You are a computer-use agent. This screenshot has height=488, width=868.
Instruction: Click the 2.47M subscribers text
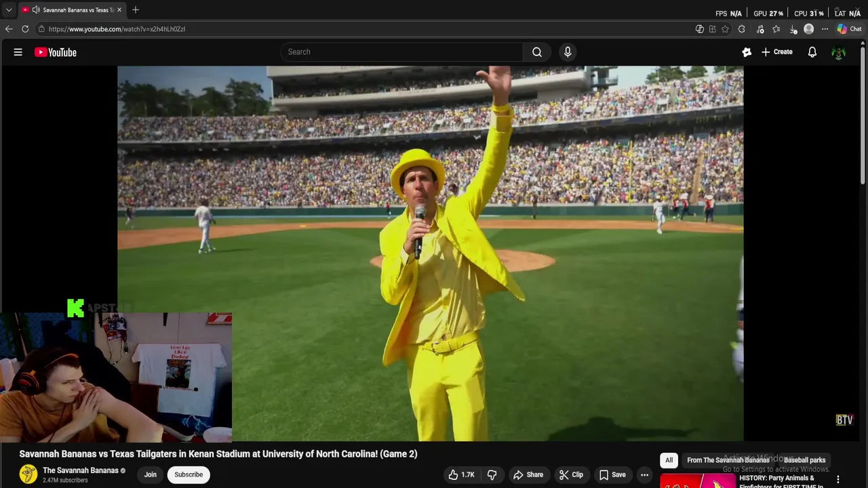point(65,481)
